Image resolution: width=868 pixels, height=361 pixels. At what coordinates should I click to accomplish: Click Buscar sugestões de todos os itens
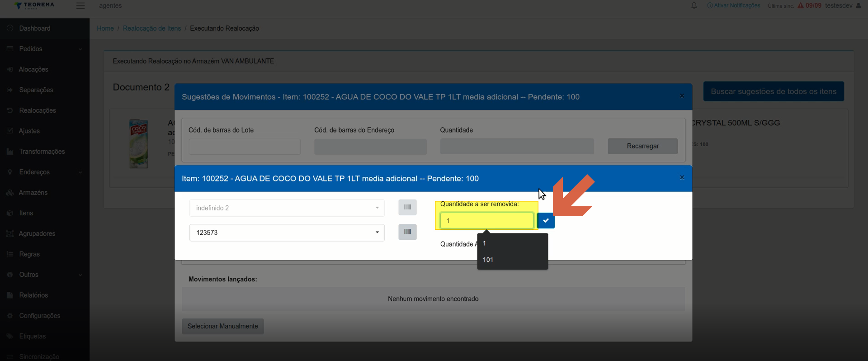coord(774,91)
